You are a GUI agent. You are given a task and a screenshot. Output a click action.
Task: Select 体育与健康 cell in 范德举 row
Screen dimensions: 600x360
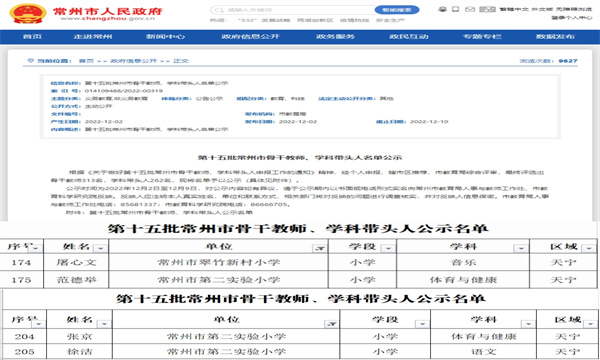(x=463, y=280)
